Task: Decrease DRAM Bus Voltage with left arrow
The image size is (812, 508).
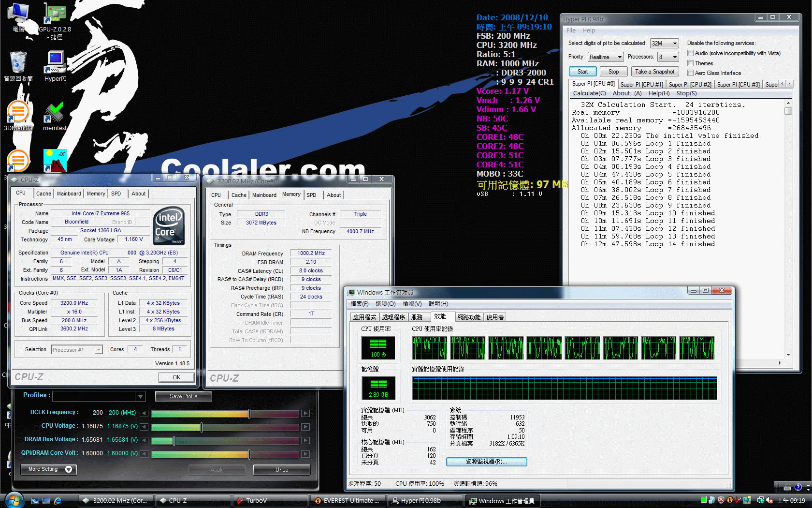Action: (x=144, y=440)
